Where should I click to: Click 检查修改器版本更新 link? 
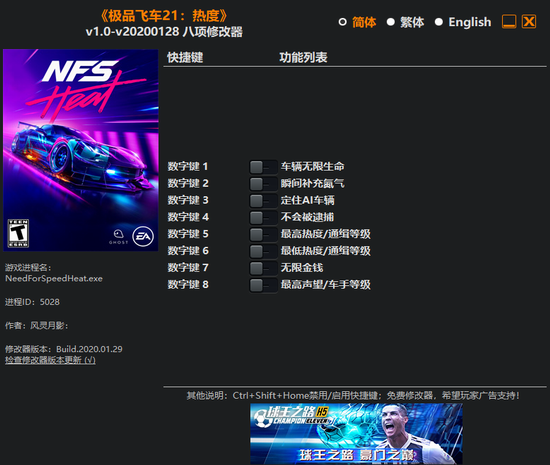50,360
